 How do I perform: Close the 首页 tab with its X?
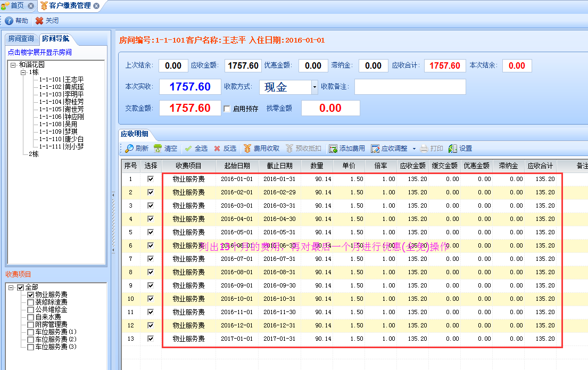coord(31,6)
